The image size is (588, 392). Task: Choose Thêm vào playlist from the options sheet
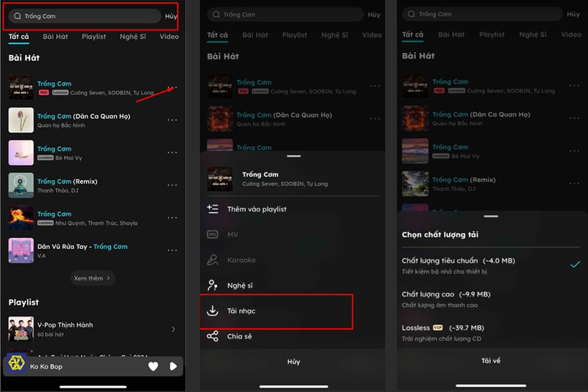257,209
